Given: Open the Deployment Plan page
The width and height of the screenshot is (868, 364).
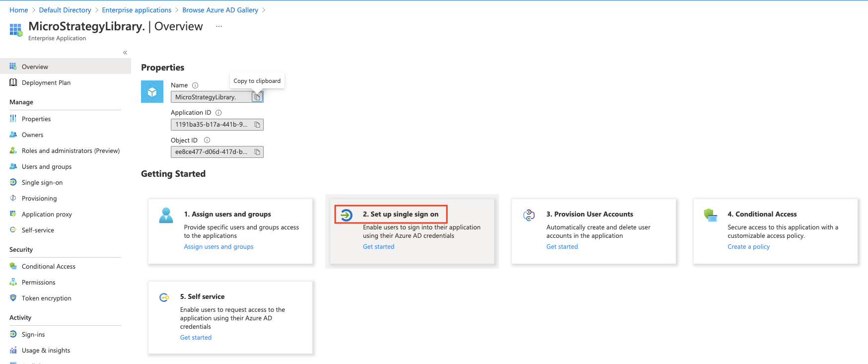Looking at the screenshot, I should click(46, 83).
